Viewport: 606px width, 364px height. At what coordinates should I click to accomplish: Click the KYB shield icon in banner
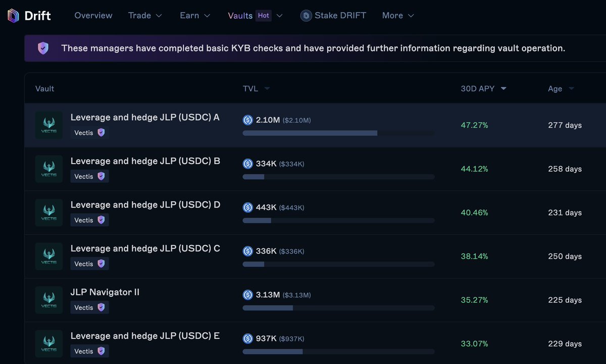tap(43, 48)
